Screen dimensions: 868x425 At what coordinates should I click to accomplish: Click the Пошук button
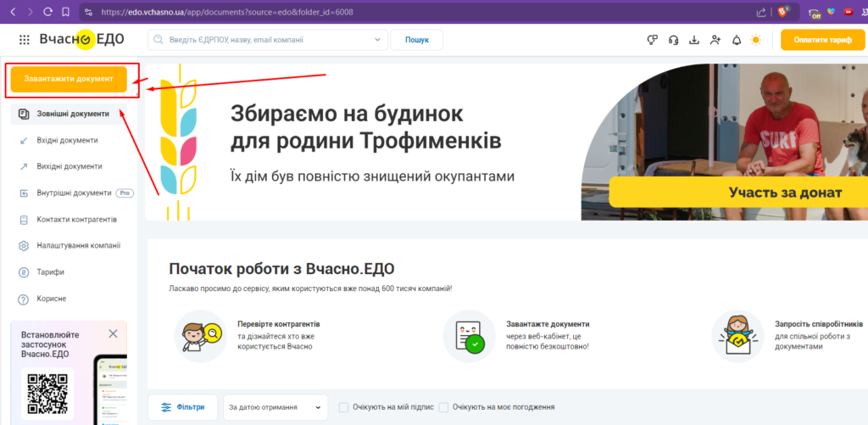click(417, 40)
